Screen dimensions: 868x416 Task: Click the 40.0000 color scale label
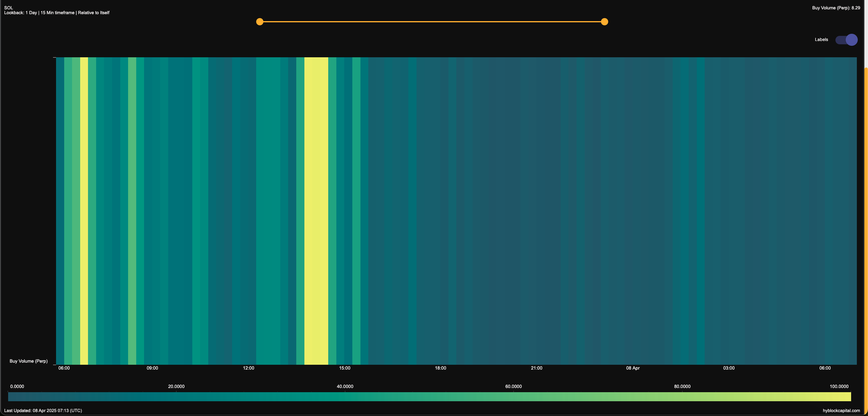(x=345, y=386)
